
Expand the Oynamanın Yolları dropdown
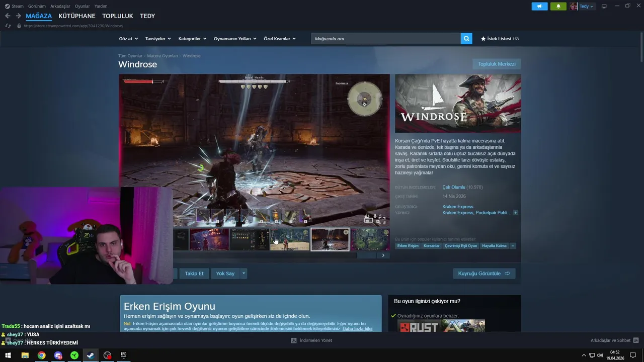[x=235, y=39]
